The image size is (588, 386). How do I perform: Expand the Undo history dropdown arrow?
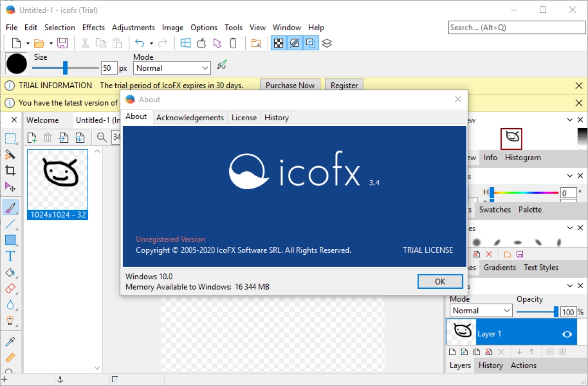[x=151, y=44]
